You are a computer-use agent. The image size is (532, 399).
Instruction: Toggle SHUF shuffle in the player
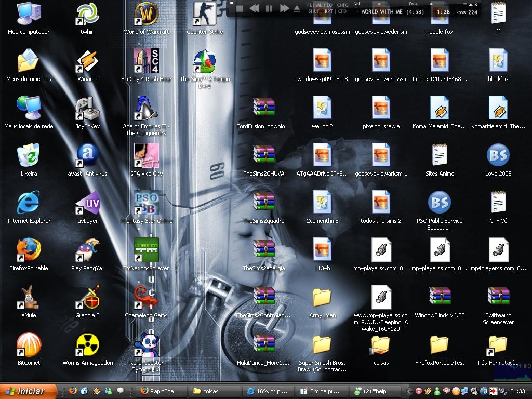313,11
